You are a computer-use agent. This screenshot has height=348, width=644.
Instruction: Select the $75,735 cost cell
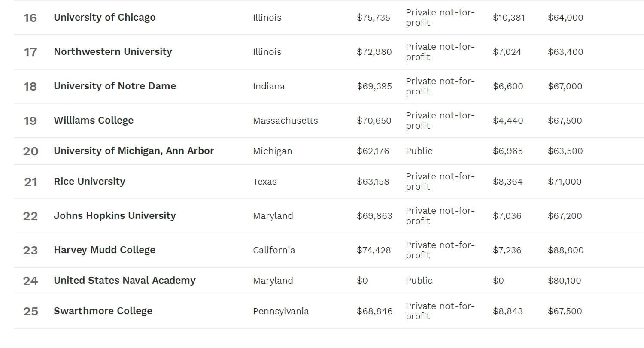(x=374, y=18)
